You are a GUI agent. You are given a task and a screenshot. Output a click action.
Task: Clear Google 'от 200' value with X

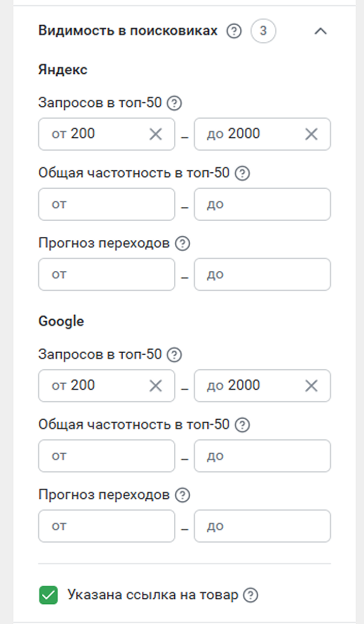coord(156,386)
